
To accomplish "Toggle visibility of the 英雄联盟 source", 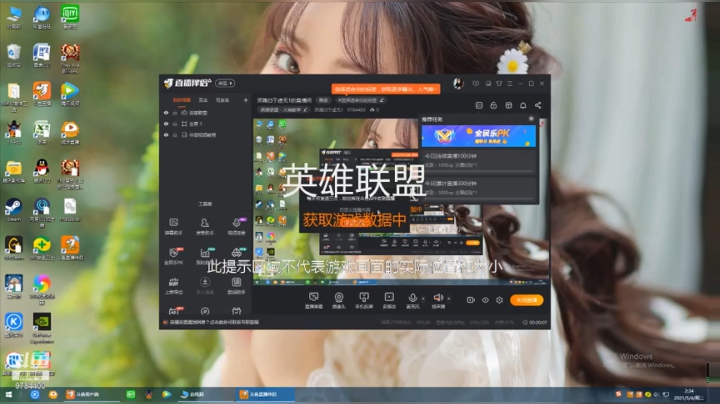I will click(x=166, y=112).
